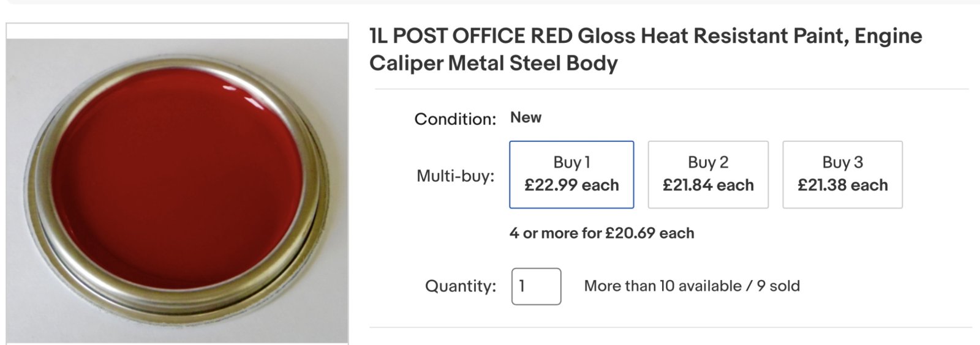Click the Caliper Metal Steel Body title line
The image size is (980, 345).
click(494, 63)
